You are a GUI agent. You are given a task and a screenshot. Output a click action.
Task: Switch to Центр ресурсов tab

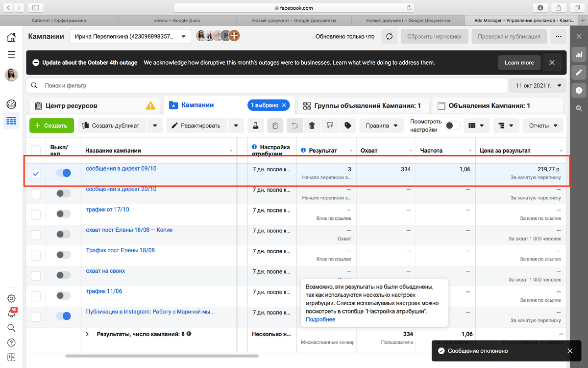(95, 105)
